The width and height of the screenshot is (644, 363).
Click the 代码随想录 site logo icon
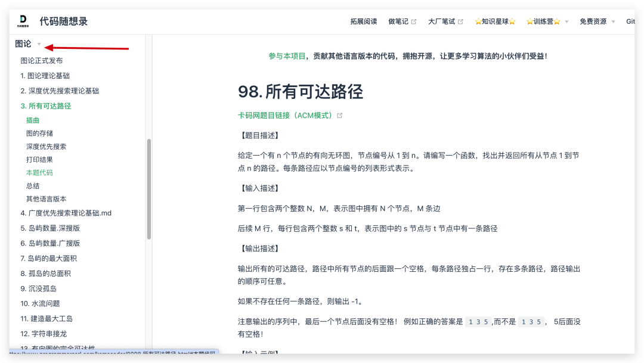[x=23, y=21]
